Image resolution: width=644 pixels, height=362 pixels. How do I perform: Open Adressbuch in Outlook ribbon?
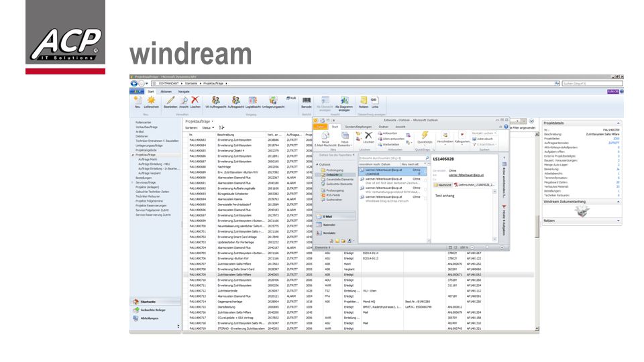(482, 139)
